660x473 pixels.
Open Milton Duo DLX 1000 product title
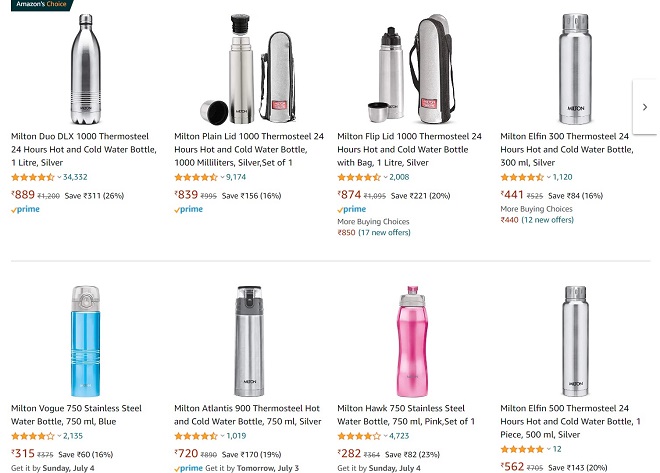coord(83,149)
